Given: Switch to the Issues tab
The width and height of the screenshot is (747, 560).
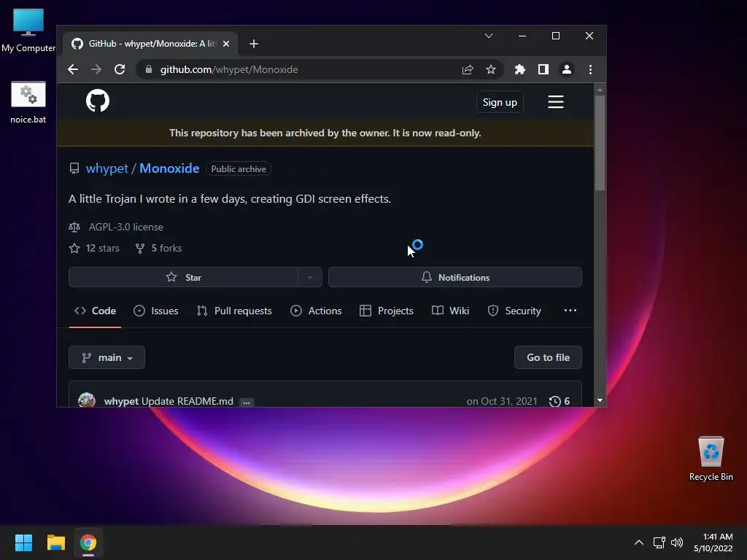Looking at the screenshot, I should [x=156, y=311].
